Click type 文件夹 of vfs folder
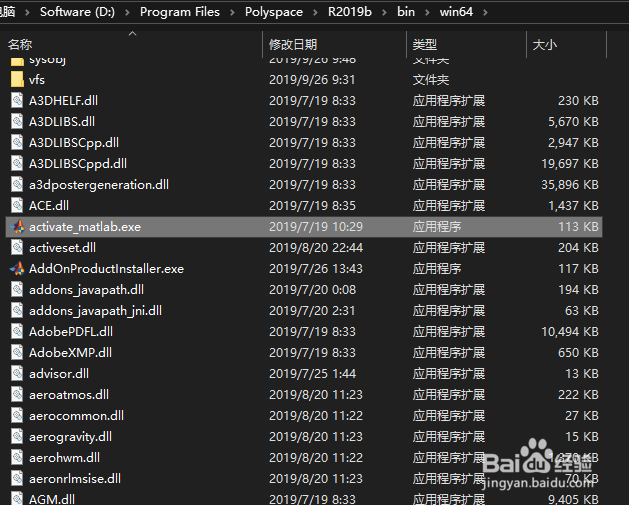The height and width of the screenshot is (505, 629). [431, 79]
